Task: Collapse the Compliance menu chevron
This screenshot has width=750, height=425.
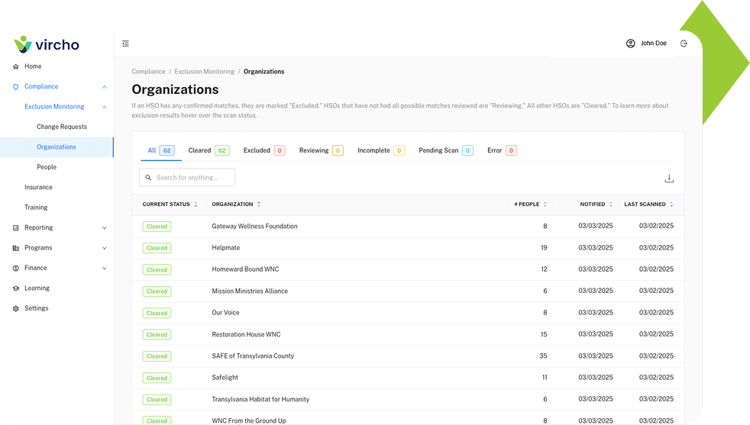Action: [x=104, y=87]
